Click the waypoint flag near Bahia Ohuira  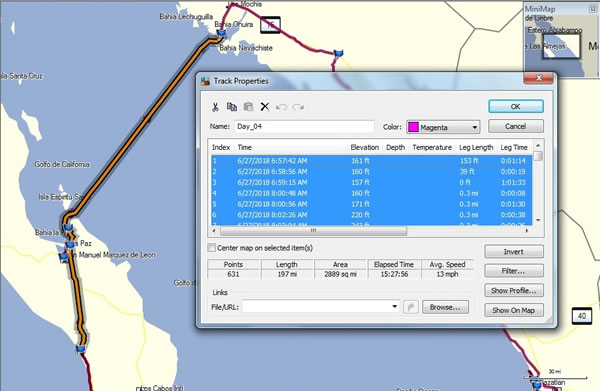(221, 33)
